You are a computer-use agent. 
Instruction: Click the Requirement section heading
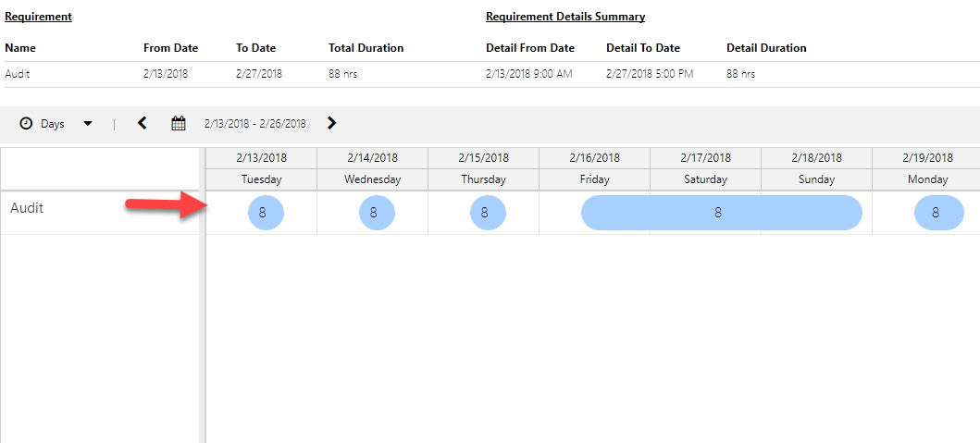38,17
